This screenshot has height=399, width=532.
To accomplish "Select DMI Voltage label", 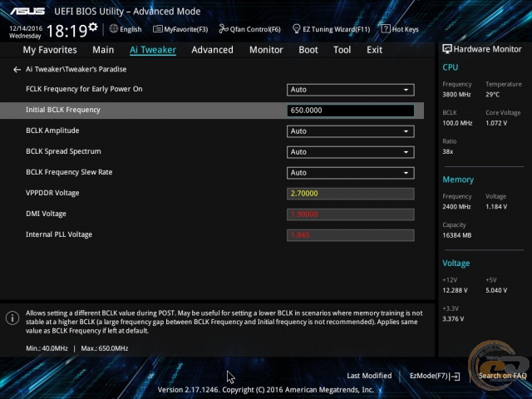I will [47, 214].
